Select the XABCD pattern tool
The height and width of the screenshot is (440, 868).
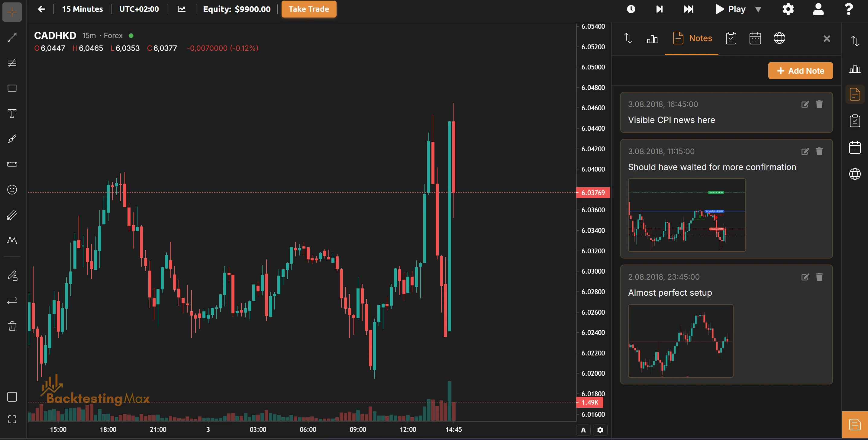point(12,240)
